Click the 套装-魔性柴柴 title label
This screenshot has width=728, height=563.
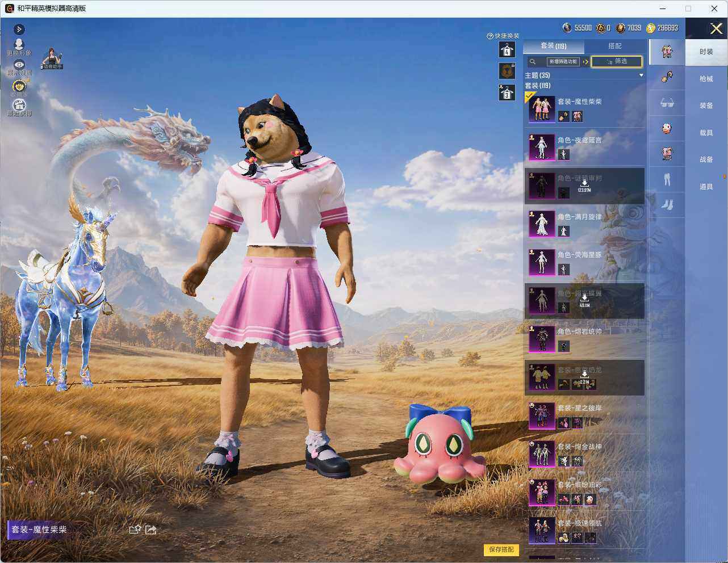coord(39,530)
